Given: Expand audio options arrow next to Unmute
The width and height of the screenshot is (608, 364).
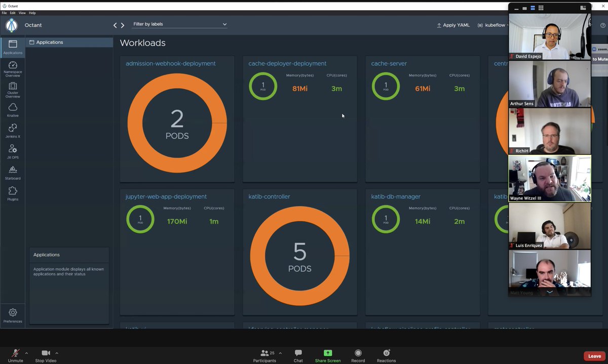Looking at the screenshot, I should (26, 353).
